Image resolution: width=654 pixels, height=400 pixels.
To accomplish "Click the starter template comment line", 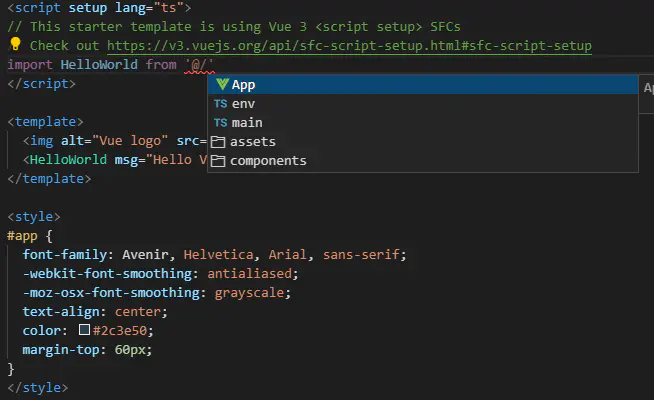I will coord(234,27).
